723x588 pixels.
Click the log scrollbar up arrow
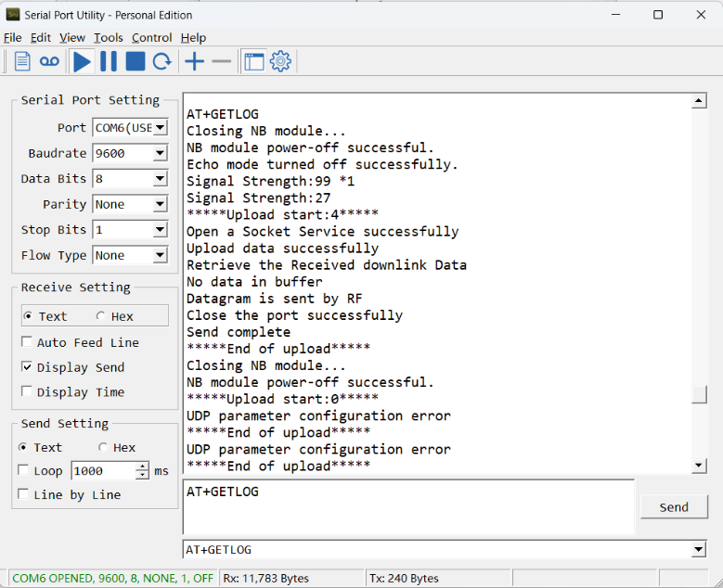pyautogui.click(x=699, y=100)
